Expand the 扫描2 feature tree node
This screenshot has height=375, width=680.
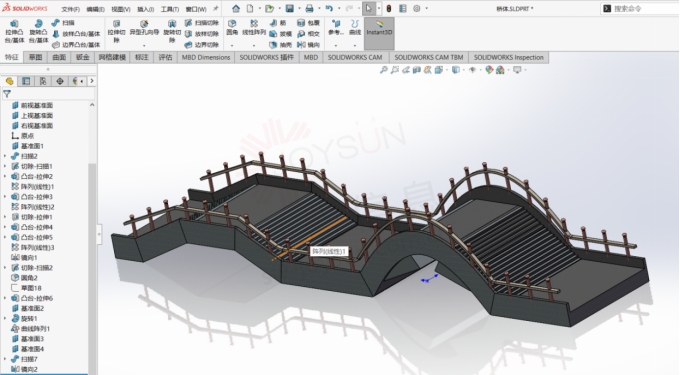click(x=5, y=156)
